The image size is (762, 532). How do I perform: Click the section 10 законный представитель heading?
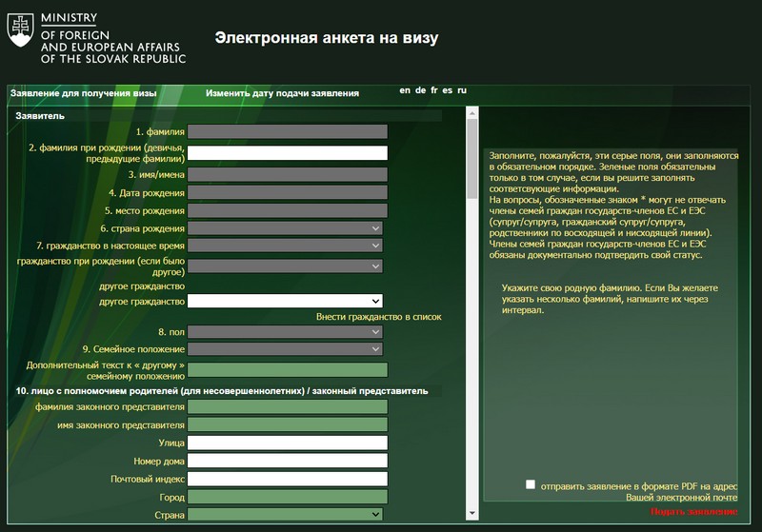[x=222, y=391]
